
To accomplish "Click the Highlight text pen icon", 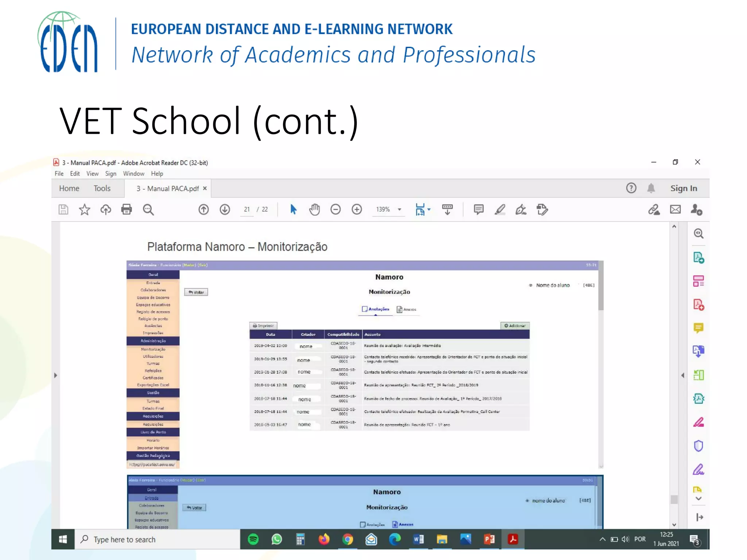I will [x=500, y=210].
